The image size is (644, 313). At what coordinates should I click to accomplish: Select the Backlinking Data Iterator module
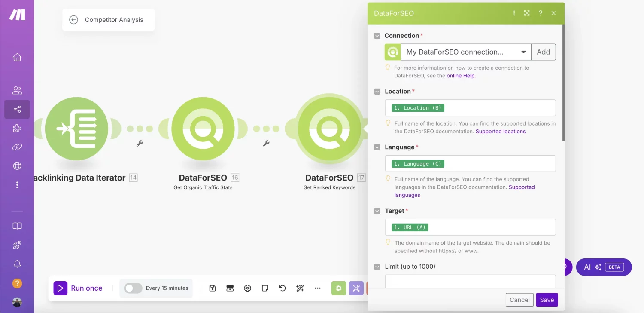tap(76, 128)
